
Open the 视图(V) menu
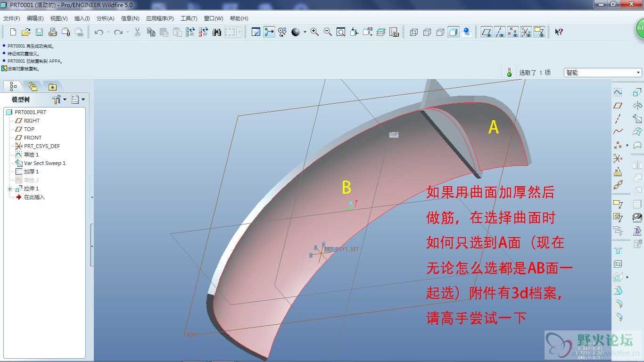point(59,18)
